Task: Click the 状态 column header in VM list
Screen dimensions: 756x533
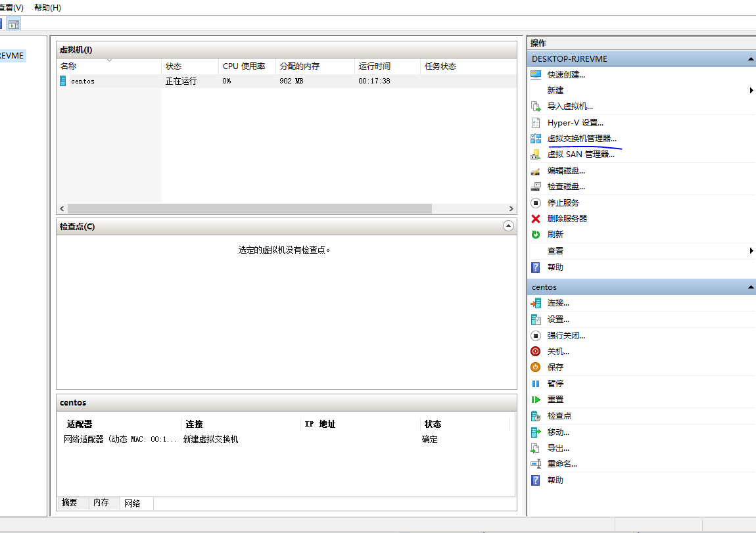Action: pyautogui.click(x=190, y=66)
